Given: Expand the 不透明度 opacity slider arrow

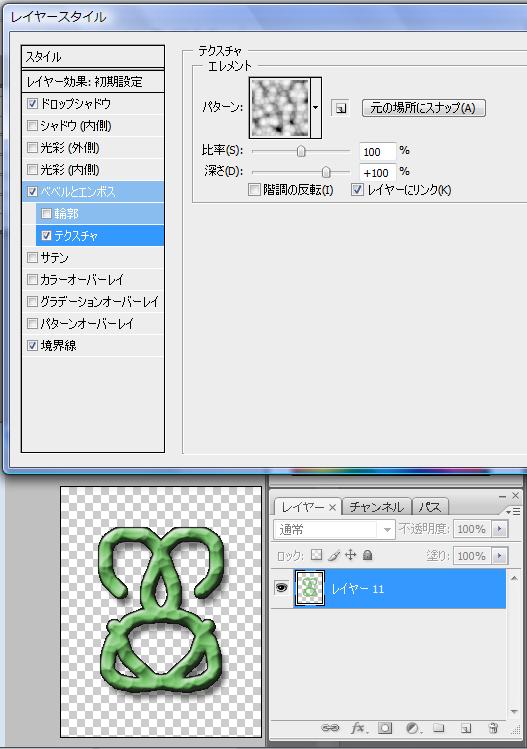Looking at the screenshot, I should 500,529.
